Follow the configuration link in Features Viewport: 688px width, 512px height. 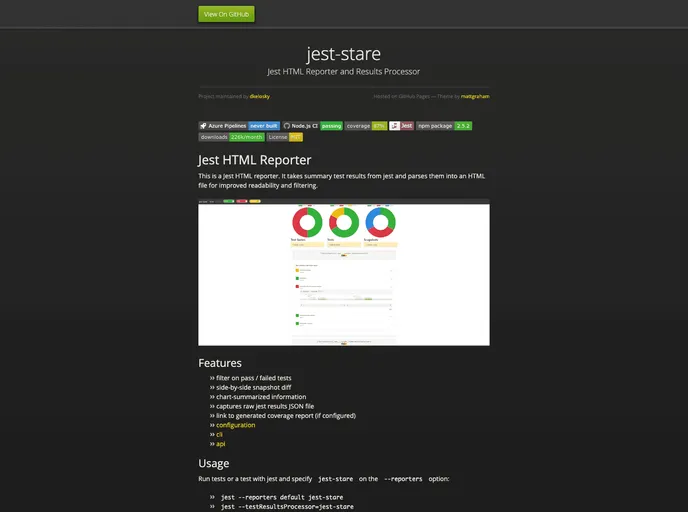[x=236, y=425]
